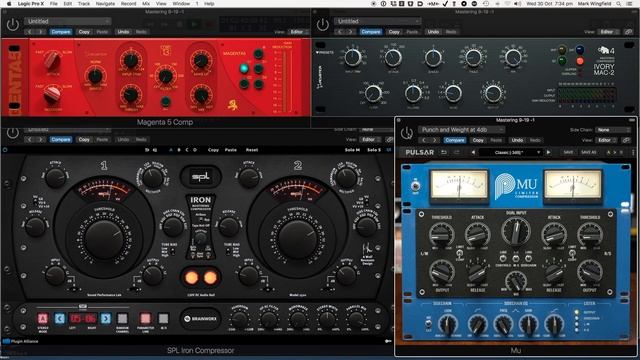The width and height of the screenshot is (640, 360).
Task: Click Undo in Magenta 5 Comp window
Action: 123,32
